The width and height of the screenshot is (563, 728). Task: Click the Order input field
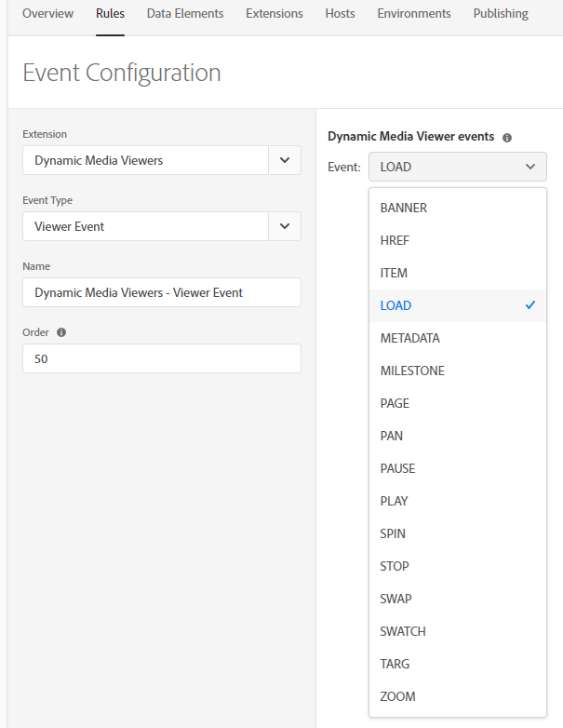coord(162,358)
